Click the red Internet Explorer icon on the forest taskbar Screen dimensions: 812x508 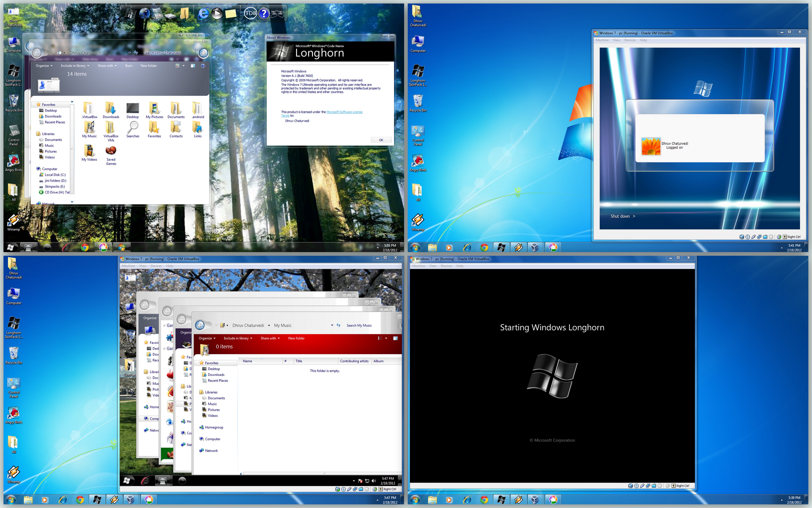(66, 248)
